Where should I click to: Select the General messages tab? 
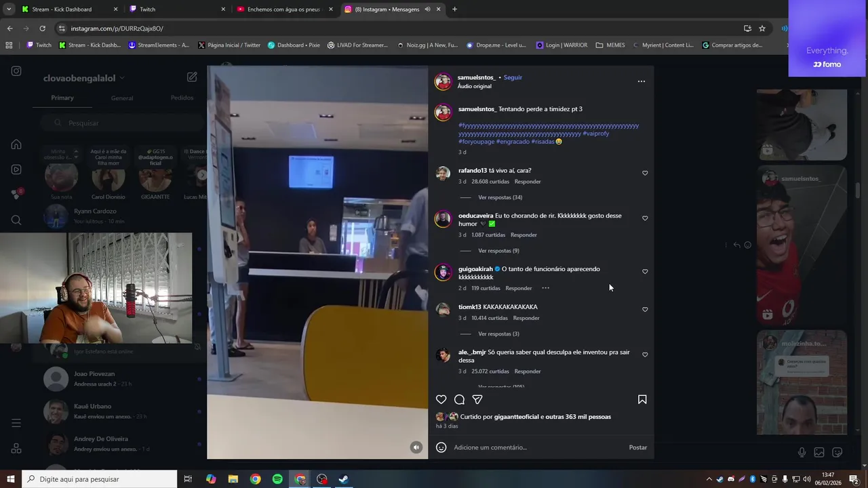coord(122,98)
